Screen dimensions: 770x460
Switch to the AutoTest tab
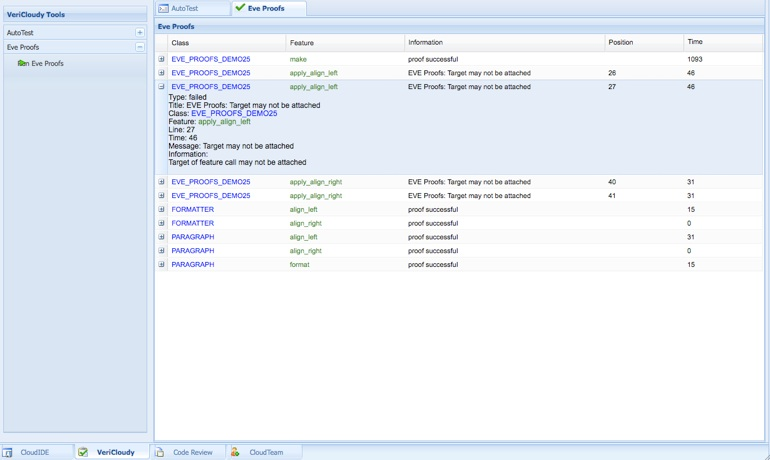tap(193, 8)
